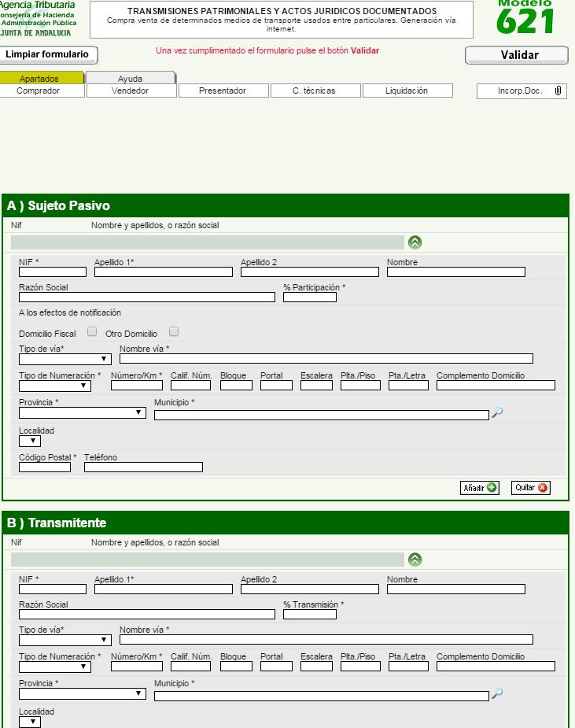Focus Sujeto Pasivo Complemento Domicilio field

coord(496,386)
